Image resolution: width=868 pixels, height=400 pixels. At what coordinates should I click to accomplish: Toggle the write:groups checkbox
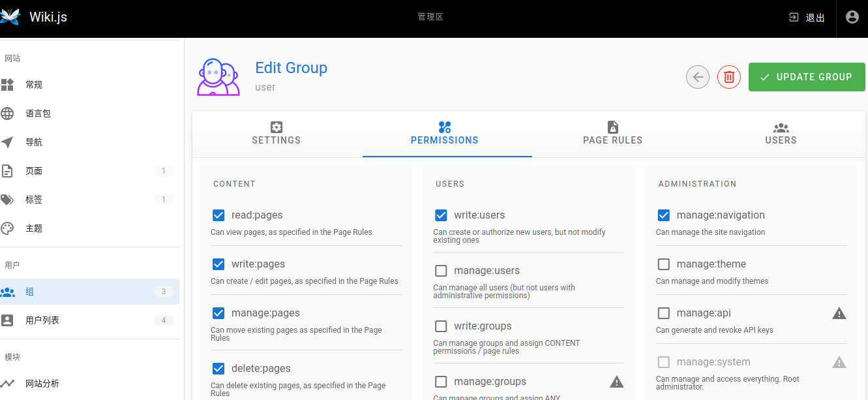[x=441, y=326]
